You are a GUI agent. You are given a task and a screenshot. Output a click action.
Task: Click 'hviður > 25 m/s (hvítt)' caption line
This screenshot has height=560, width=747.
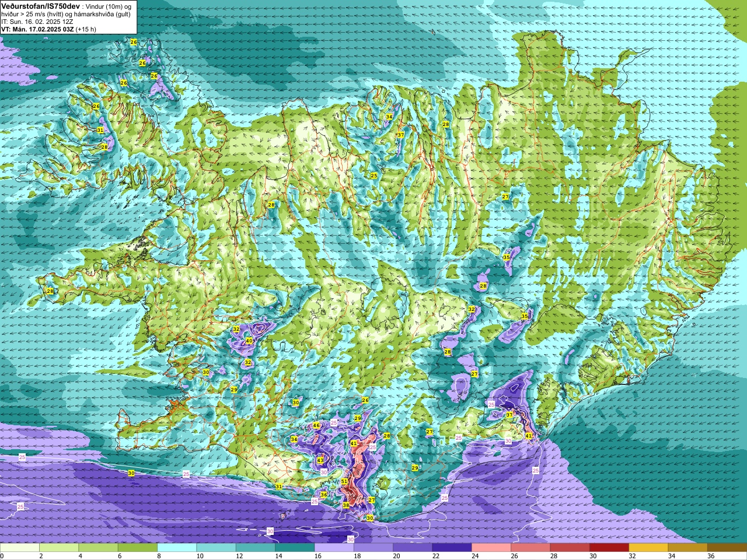point(33,14)
